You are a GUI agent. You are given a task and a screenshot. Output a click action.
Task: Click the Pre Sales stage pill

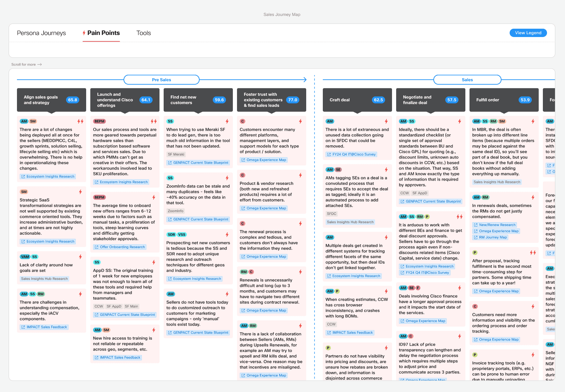coord(161,80)
